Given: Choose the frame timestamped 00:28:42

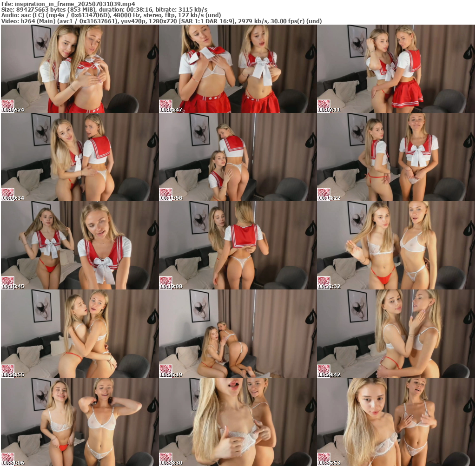Looking at the screenshot, I should (x=396, y=334).
